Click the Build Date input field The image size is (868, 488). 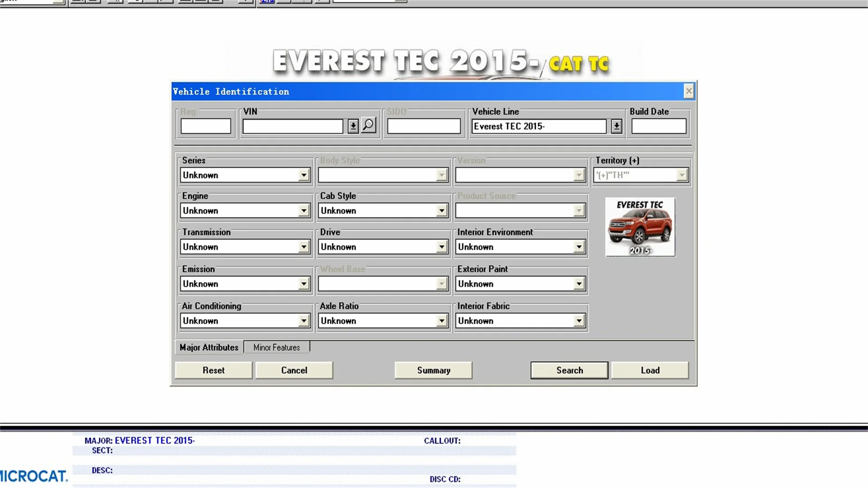click(659, 126)
